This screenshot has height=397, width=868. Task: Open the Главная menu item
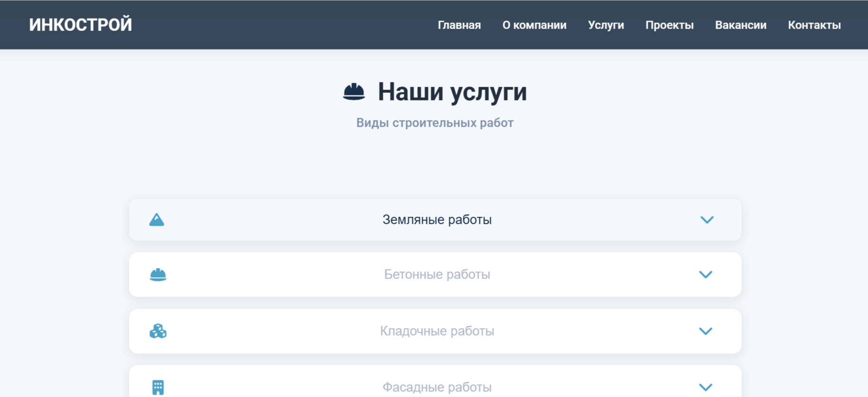coord(459,25)
